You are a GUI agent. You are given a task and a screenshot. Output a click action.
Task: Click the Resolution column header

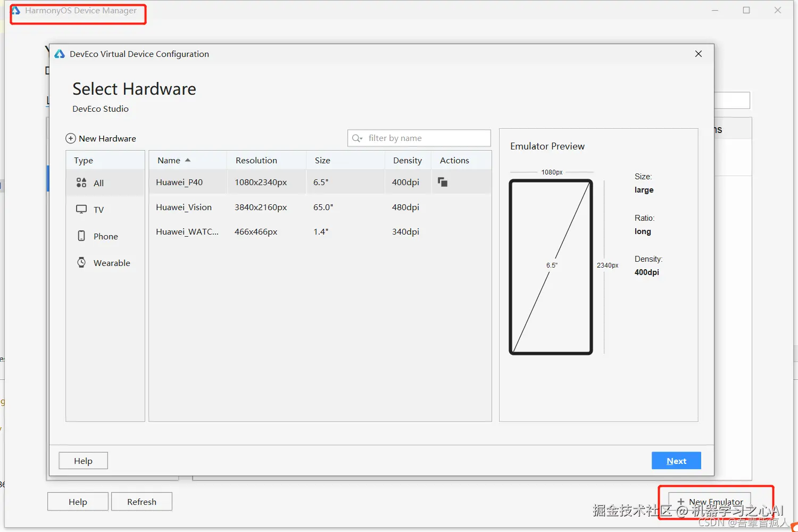[267, 160]
